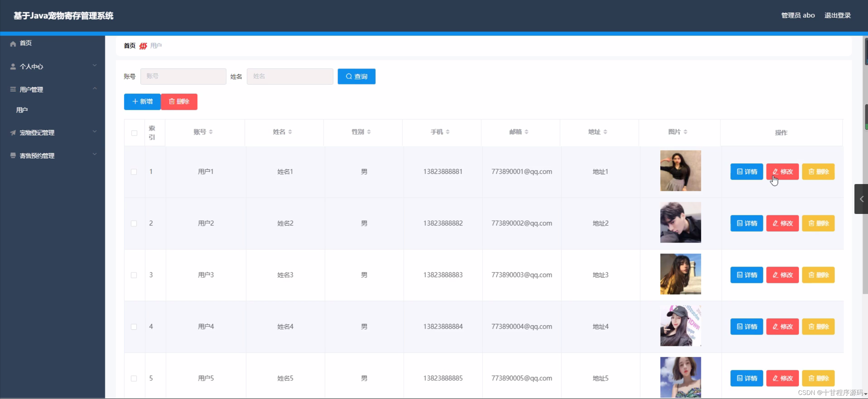Click the 首页 breadcrumb link
The height and width of the screenshot is (399, 868).
coord(129,46)
